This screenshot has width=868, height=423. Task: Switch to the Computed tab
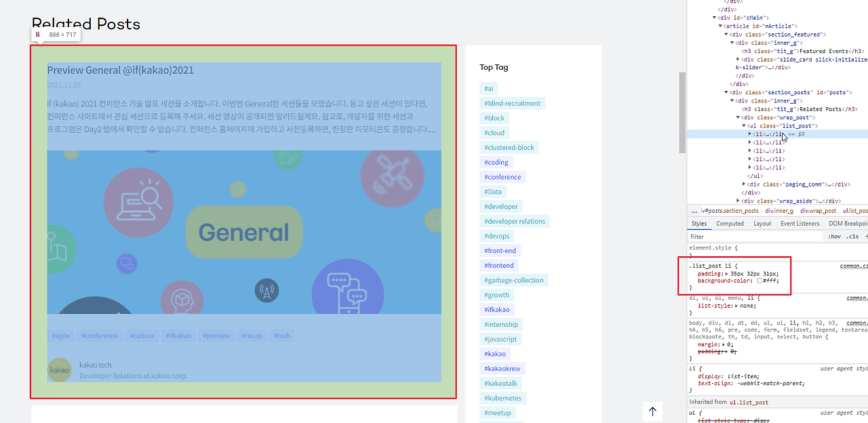pos(730,224)
